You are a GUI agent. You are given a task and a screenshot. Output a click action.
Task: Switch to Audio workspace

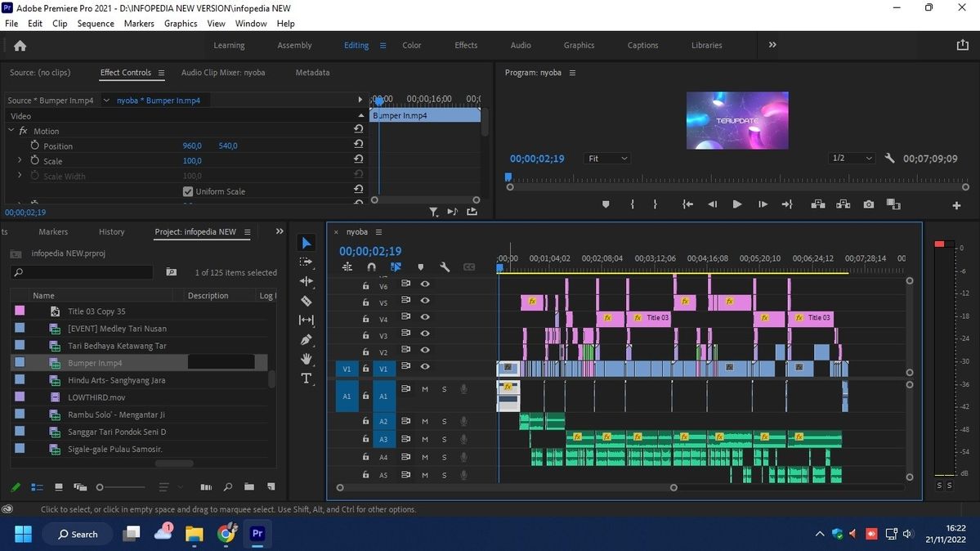(521, 45)
